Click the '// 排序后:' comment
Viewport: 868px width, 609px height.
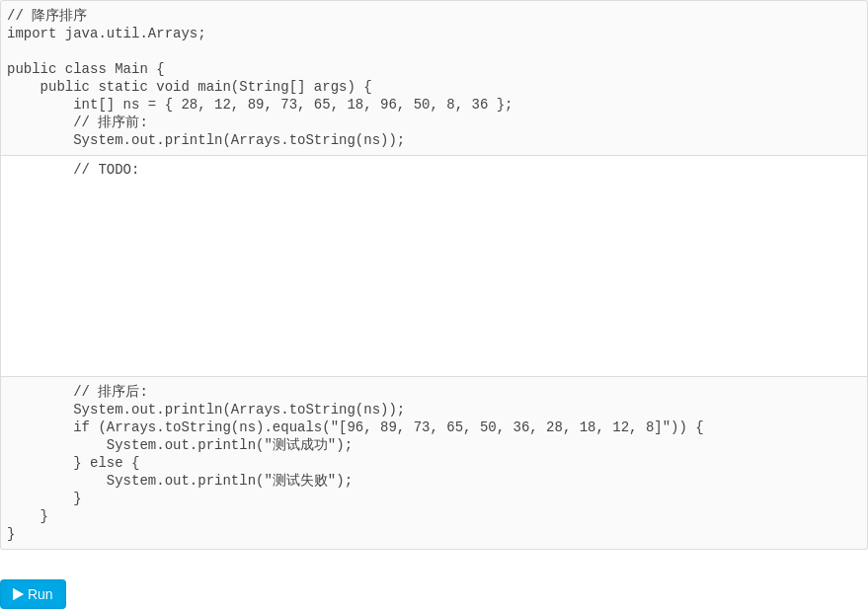111,391
